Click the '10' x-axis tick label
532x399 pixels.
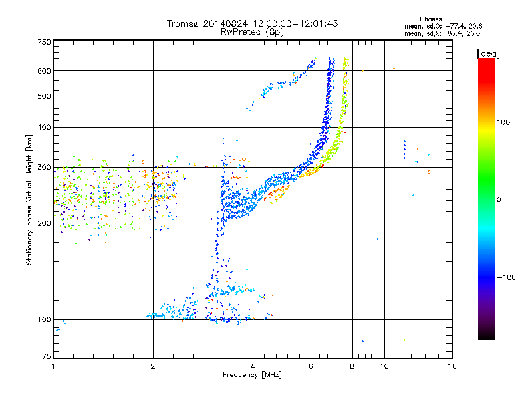(384, 366)
